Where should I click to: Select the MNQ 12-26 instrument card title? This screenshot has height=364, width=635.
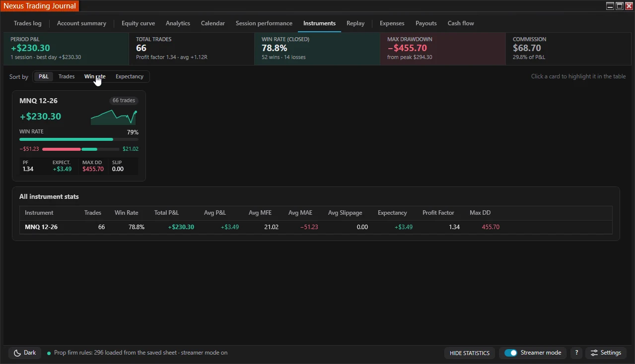[x=38, y=101]
